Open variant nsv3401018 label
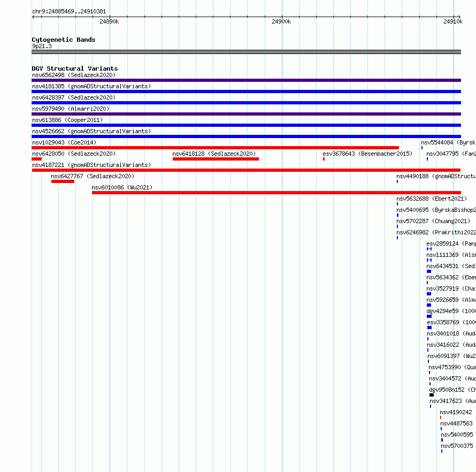Image resolution: width=476 pixels, height=472 pixels. click(451, 333)
